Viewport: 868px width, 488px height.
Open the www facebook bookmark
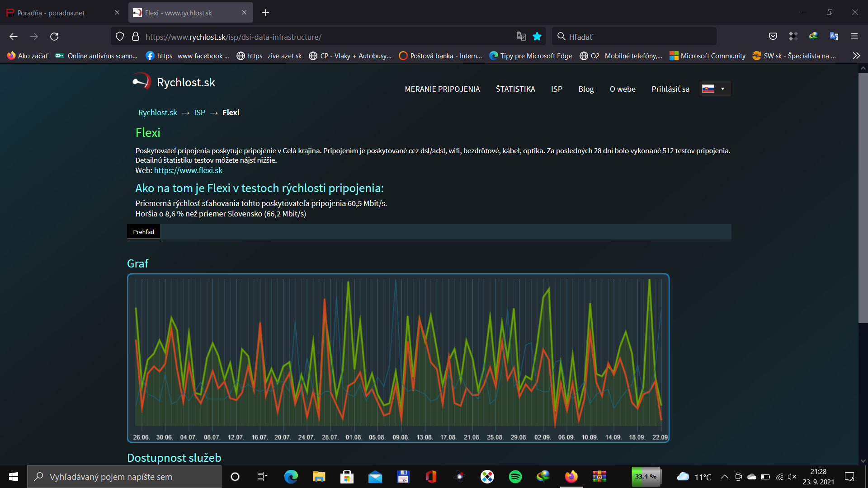[187, 56]
